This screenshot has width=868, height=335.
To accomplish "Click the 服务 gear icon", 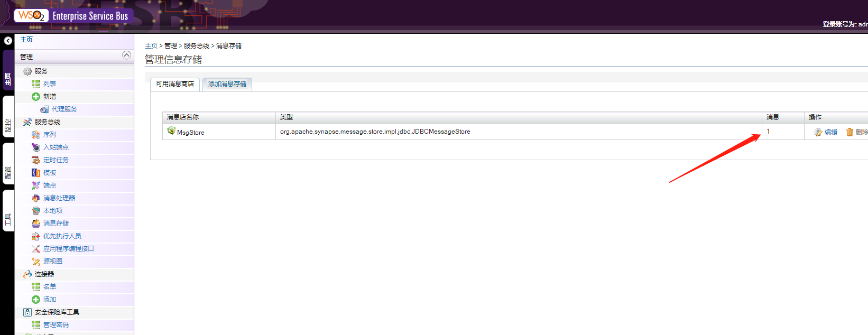I will click(x=27, y=71).
